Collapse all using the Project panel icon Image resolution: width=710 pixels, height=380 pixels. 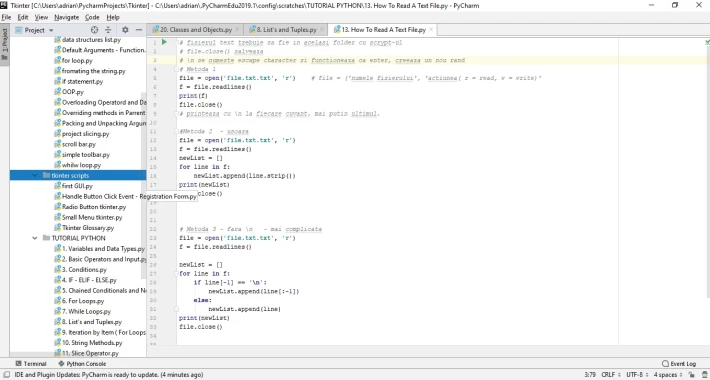tap(108, 30)
